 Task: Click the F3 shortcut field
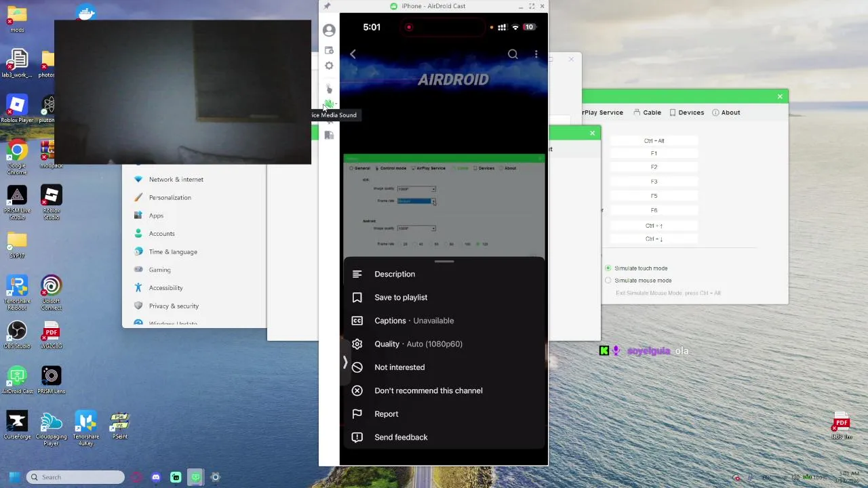pyautogui.click(x=654, y=182)
